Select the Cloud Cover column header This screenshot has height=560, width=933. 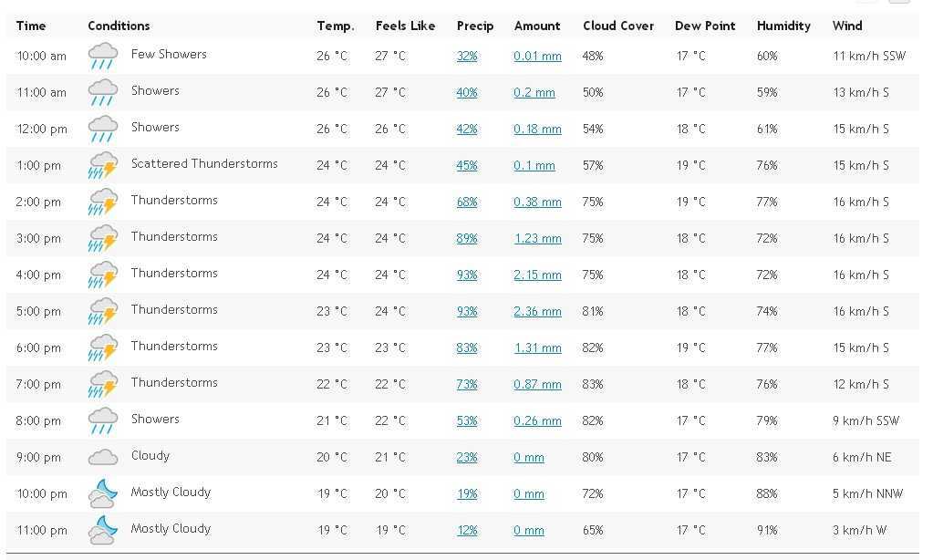618,26
